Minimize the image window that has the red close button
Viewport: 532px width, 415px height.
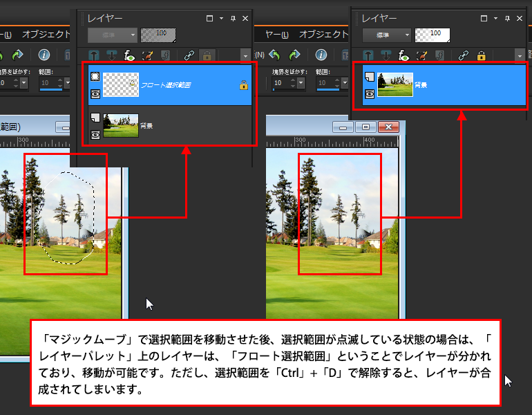[343, 127]
